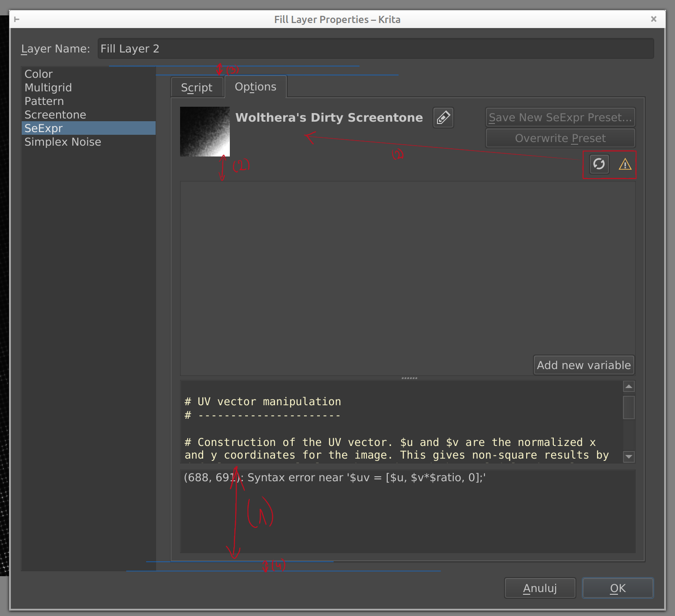The height and width of the screenshot is (616, 675).
Task: Click Add new variable button
Action: (583, 365)
